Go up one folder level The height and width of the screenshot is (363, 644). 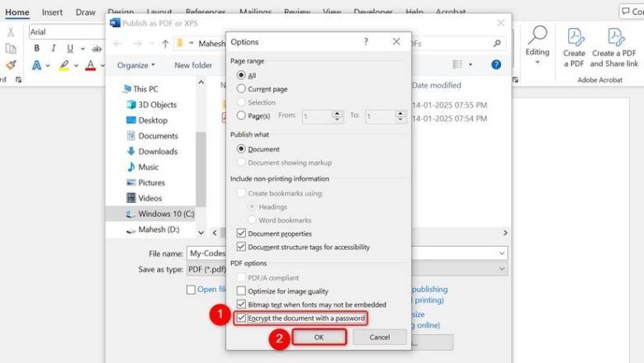click(x=165, y=44)
